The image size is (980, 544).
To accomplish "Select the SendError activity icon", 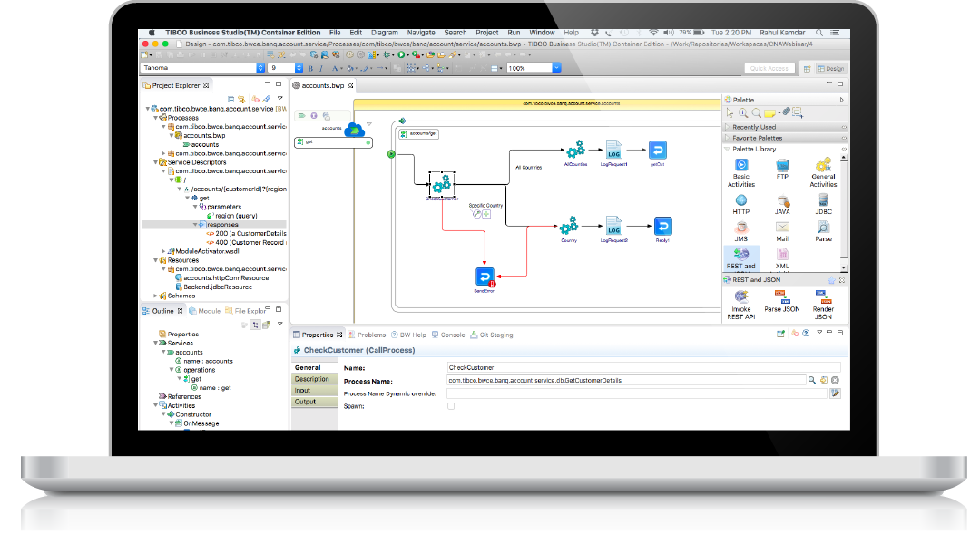I will 485,276.
